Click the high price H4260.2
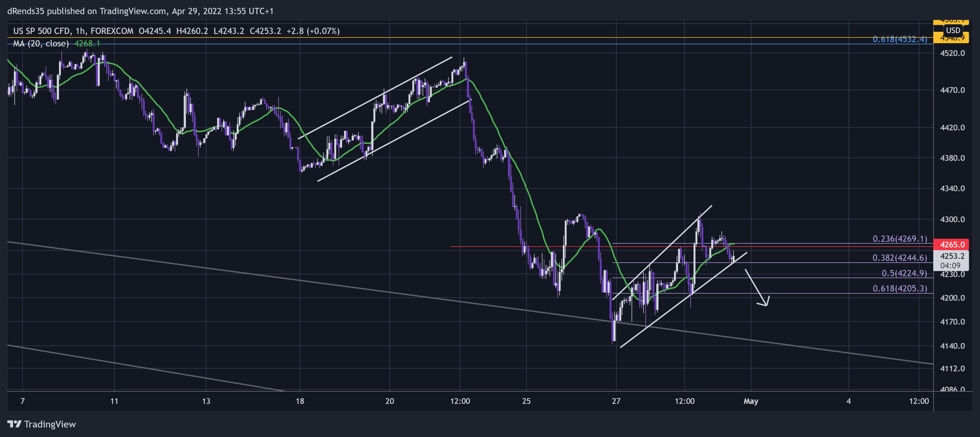This screenshot has width=980, height=437. pos(192,31)
